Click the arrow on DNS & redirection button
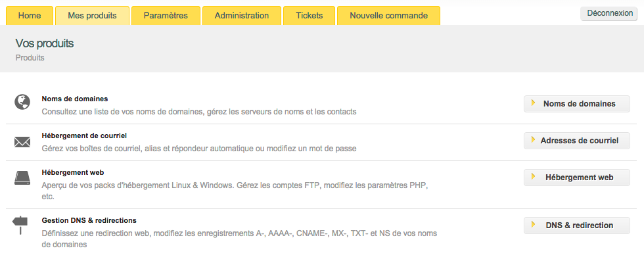 pyautogui.click(x=533, y=224)
